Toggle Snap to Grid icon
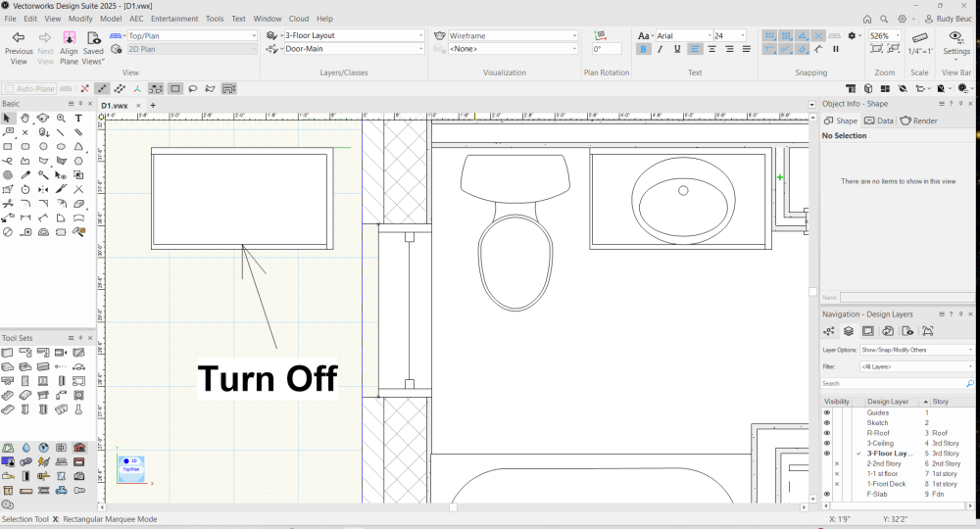Image resolution: width=980 pixels, height=529 pixels. [769, 36]
